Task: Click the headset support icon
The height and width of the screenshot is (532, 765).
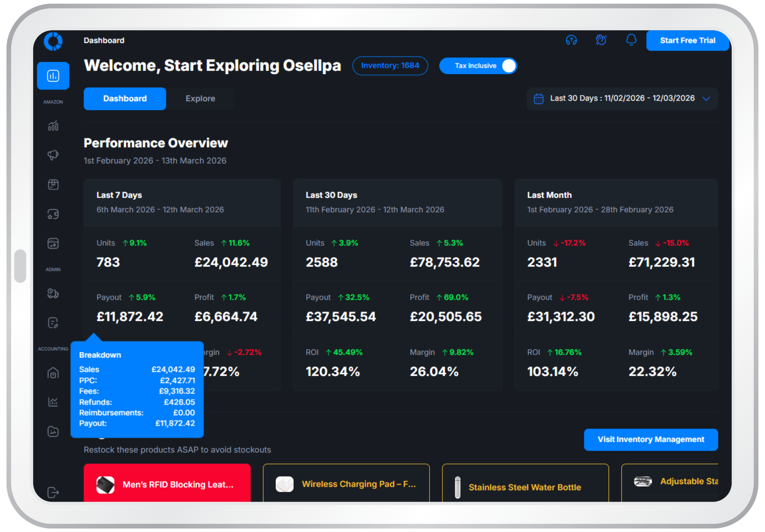Action: click(571, 40)
